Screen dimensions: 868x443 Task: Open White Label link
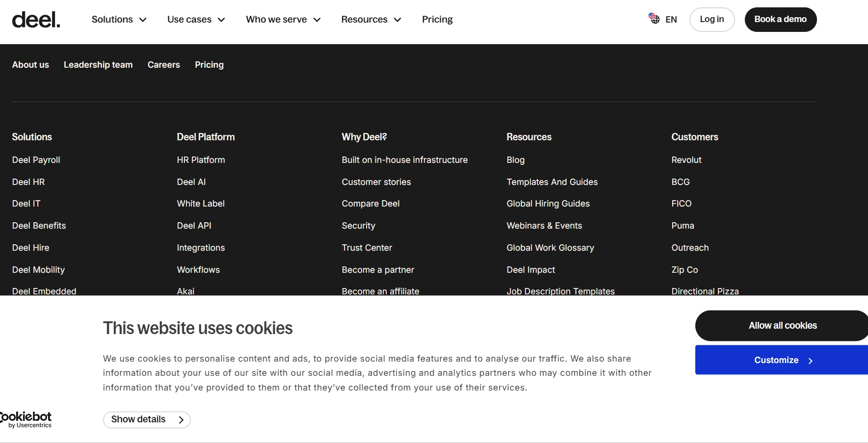(x=201, y=204)
